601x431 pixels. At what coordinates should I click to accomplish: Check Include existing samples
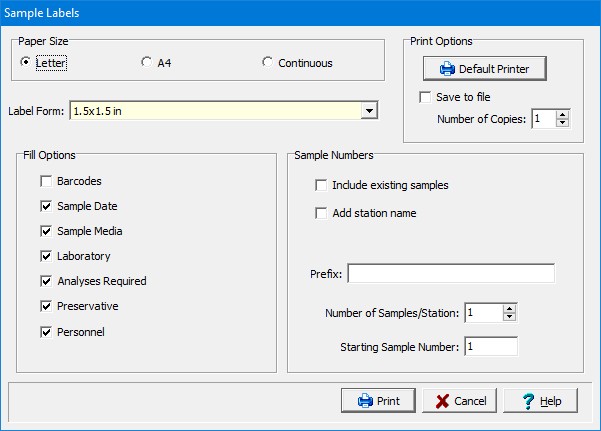(x=321, y=185)
